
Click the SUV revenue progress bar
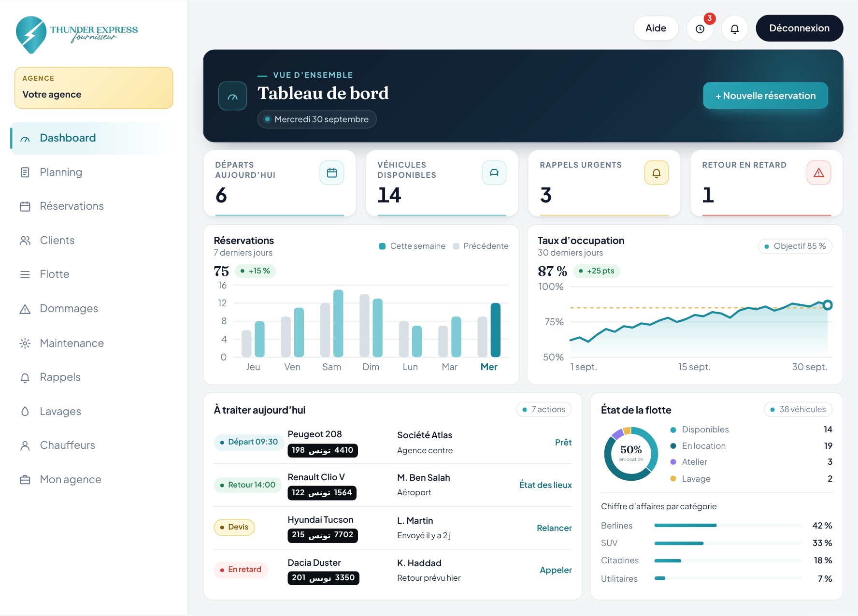729,543
